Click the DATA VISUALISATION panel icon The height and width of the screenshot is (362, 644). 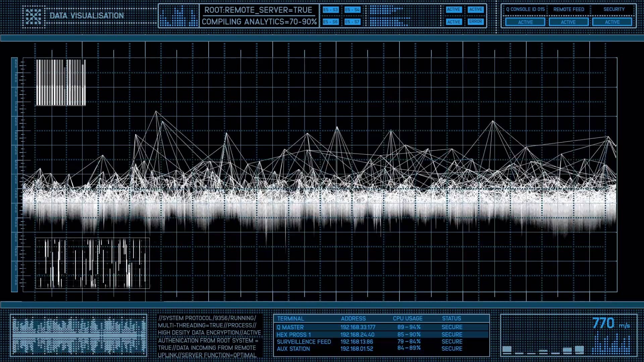click(x=33, y=16)
